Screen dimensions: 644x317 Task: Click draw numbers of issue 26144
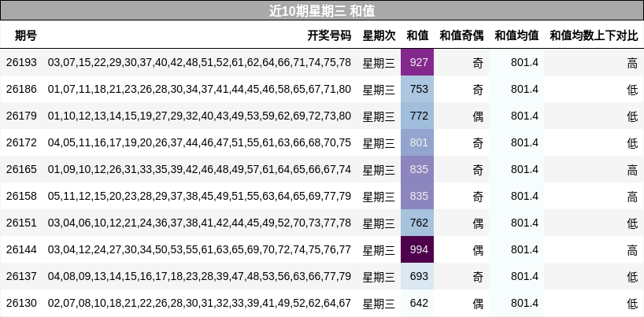pos(200,249)
